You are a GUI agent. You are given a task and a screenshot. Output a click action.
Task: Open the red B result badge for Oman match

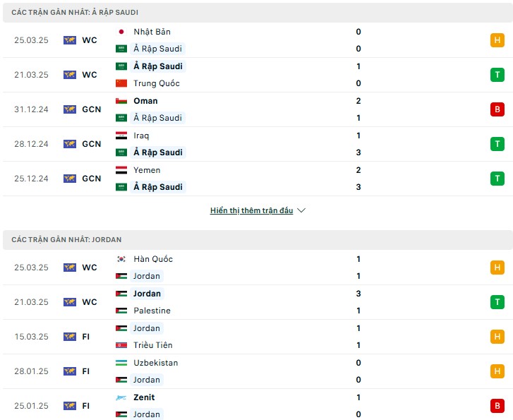pos(497,109)
